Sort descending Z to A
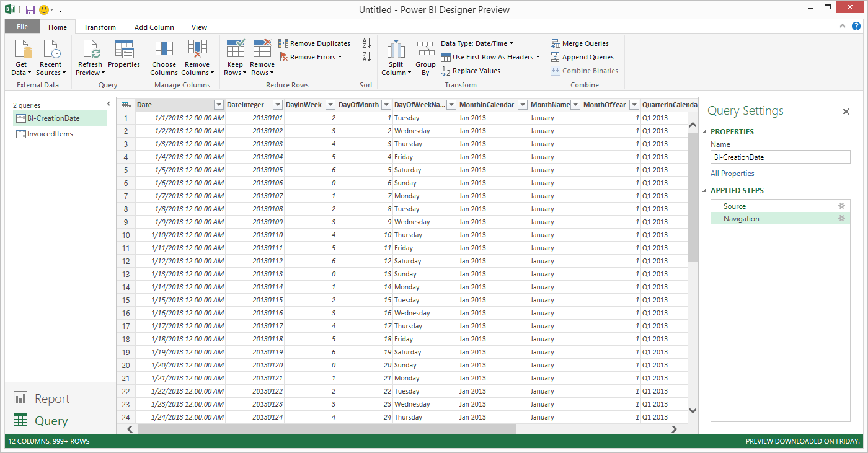The width and height of the screenshot is (868, 453). click(366, 57)
